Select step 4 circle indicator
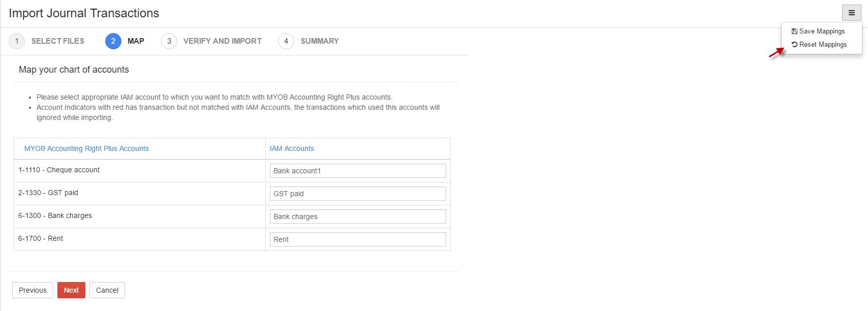 point(286,41)
